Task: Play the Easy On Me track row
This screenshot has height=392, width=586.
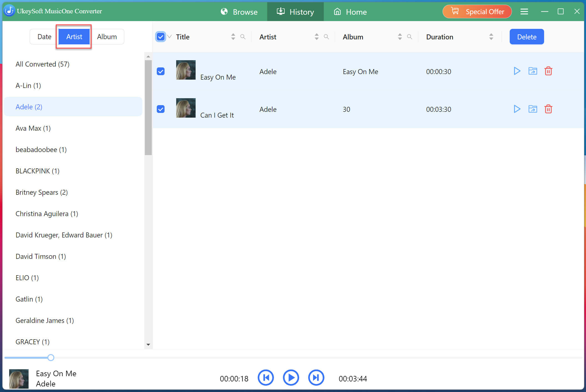Action: click(x=517, y=71)
